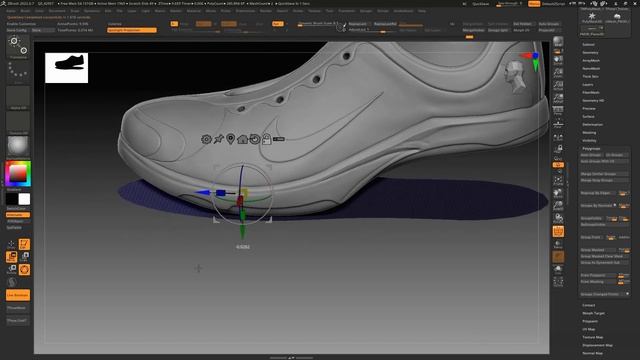Toggle the gizmo lock icon
Viewport: 640px width, 360px height.
tap(267, 139)
